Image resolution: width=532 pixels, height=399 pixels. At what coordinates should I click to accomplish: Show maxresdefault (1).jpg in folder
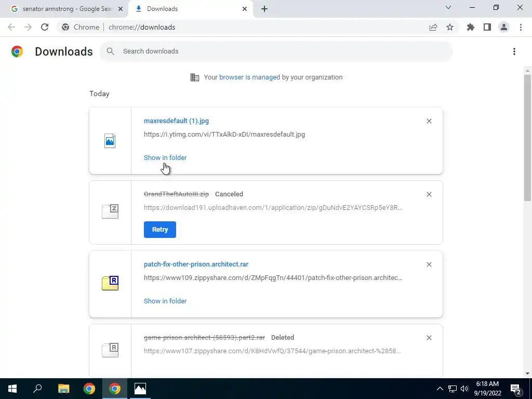165,158
